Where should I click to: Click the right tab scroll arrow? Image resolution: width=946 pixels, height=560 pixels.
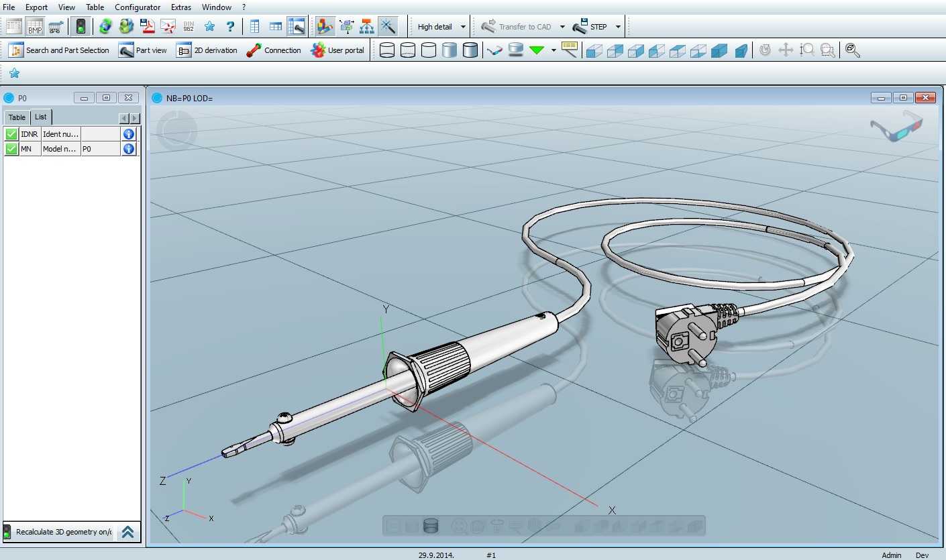point(135,118)
